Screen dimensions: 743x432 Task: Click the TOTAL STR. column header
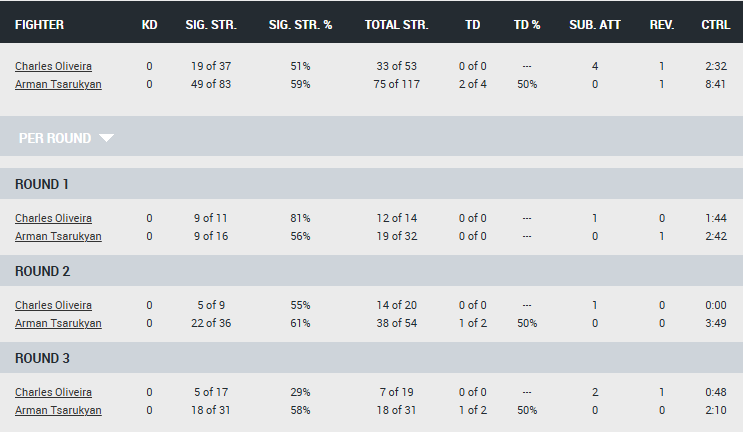click(x=397, y=25)
